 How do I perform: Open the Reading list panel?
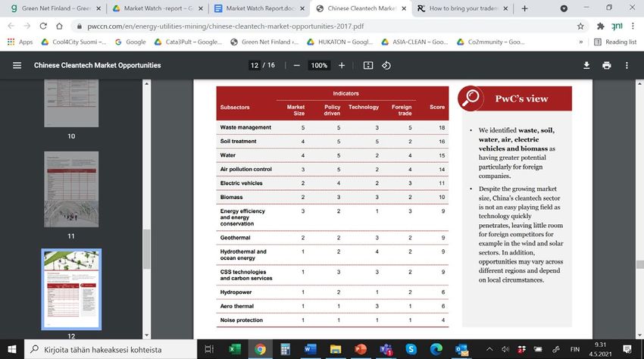[615, 42]
